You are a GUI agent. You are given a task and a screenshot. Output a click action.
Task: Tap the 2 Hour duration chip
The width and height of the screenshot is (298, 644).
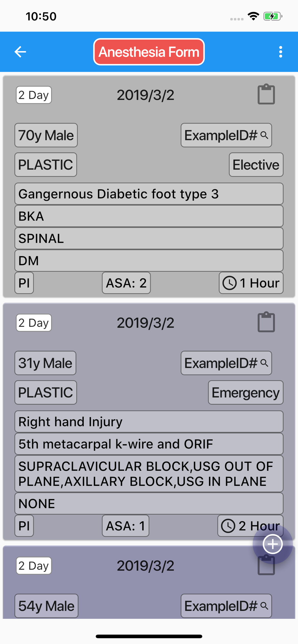click(250, 526)
